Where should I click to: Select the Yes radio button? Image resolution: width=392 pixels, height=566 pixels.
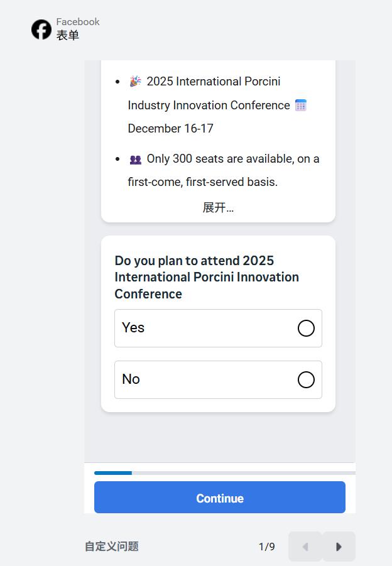(306, 329)
